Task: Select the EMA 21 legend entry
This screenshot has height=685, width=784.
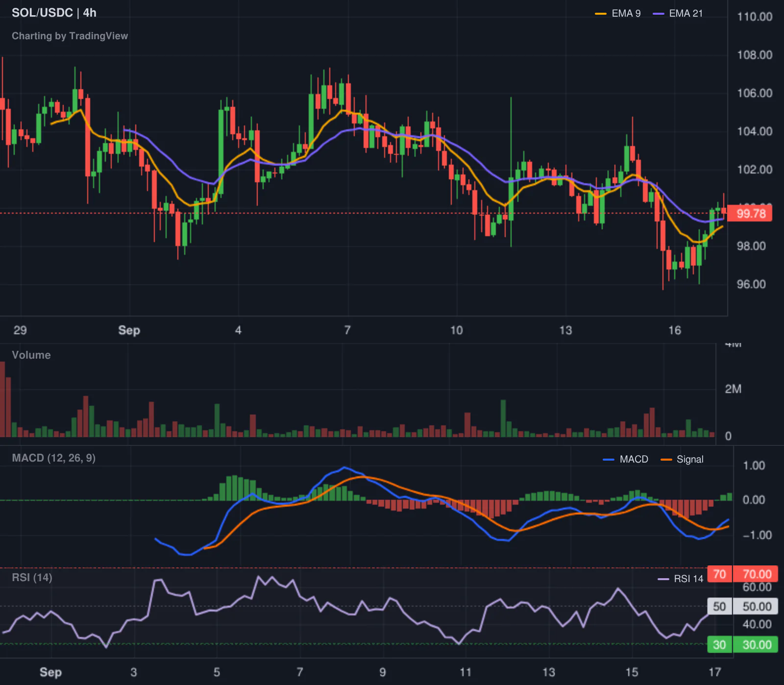Action: coord(678,14)
